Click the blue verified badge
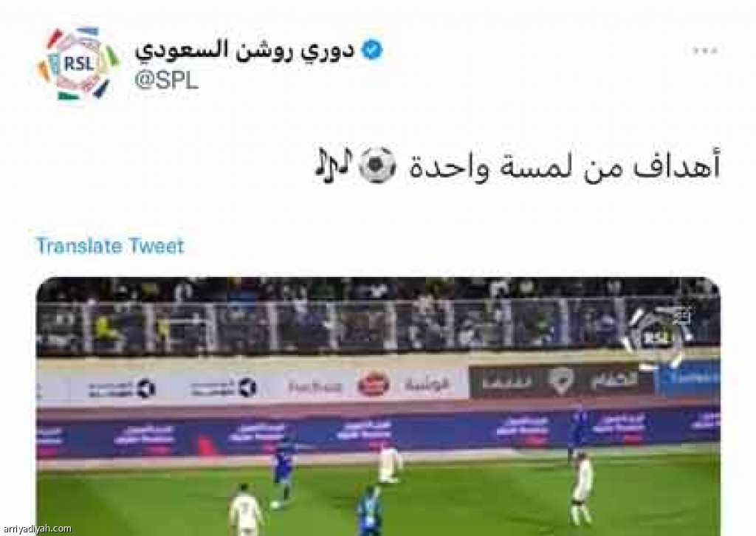This screenshot has width=756, height=536. (372, 49)
